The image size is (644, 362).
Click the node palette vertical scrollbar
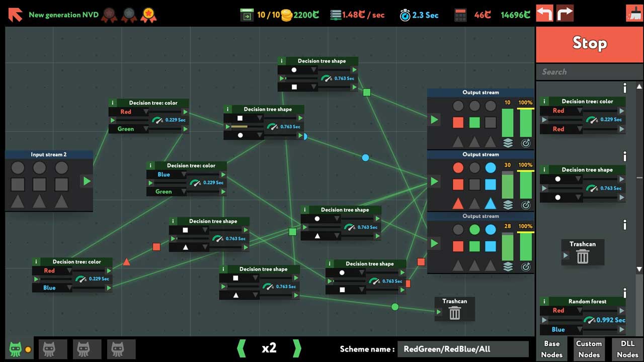coord(639,176)
